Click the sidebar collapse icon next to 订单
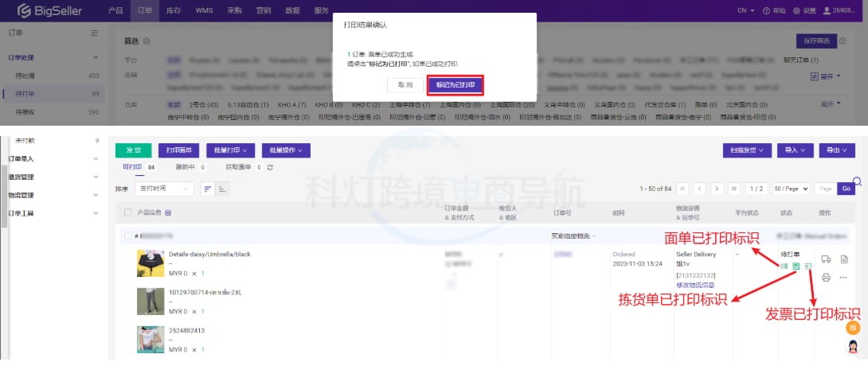The image size is (868, 366). click(x=95, y=33)
